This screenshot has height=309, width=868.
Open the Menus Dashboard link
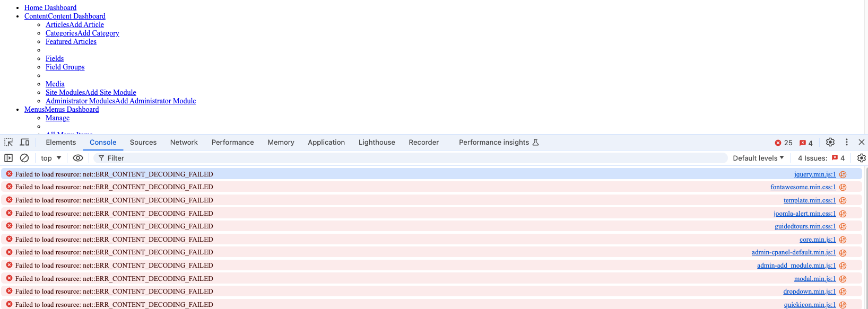(x=62, y=109)
